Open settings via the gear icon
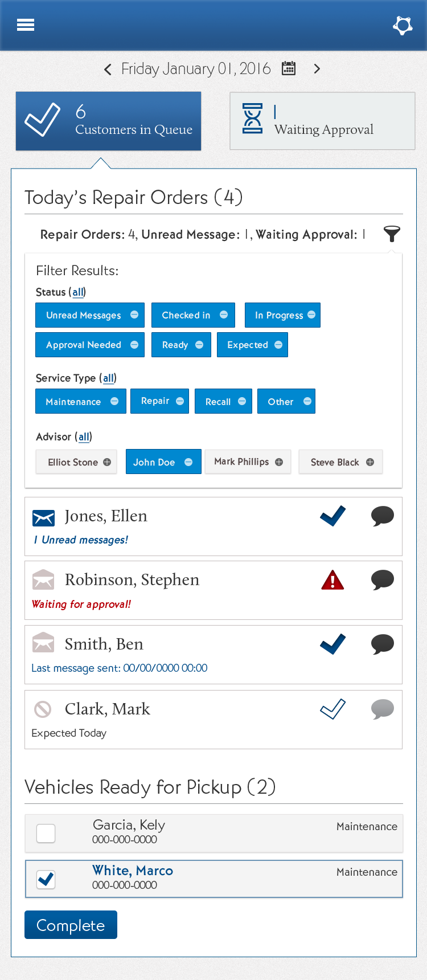The height and width of the screenshot is (980, 427). [x=403, y=25]
